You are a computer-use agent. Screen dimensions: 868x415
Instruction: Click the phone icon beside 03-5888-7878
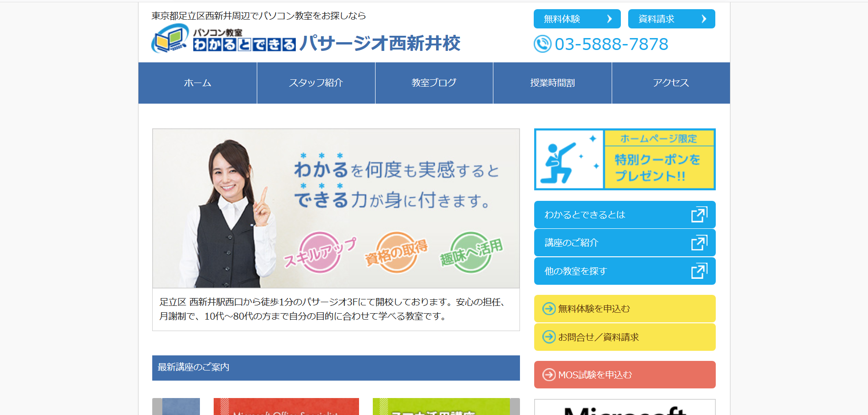click(542, 44)
